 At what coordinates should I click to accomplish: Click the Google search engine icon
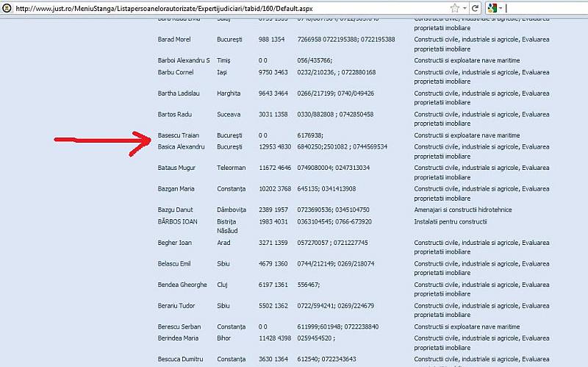pos(491,8)
